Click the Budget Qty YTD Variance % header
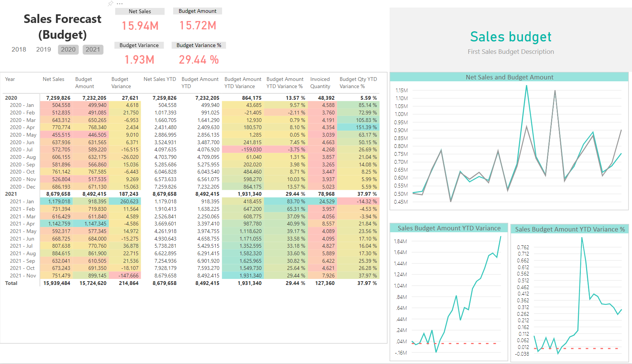This screenshot has width=632, height=364. pyautogui.click(x=358, y=82)
